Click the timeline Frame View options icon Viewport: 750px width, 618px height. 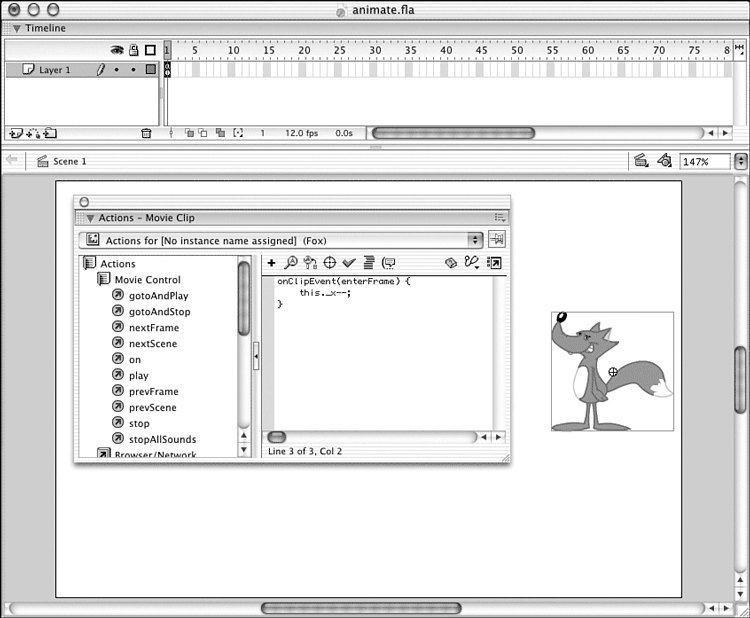(x=739, y=48)
